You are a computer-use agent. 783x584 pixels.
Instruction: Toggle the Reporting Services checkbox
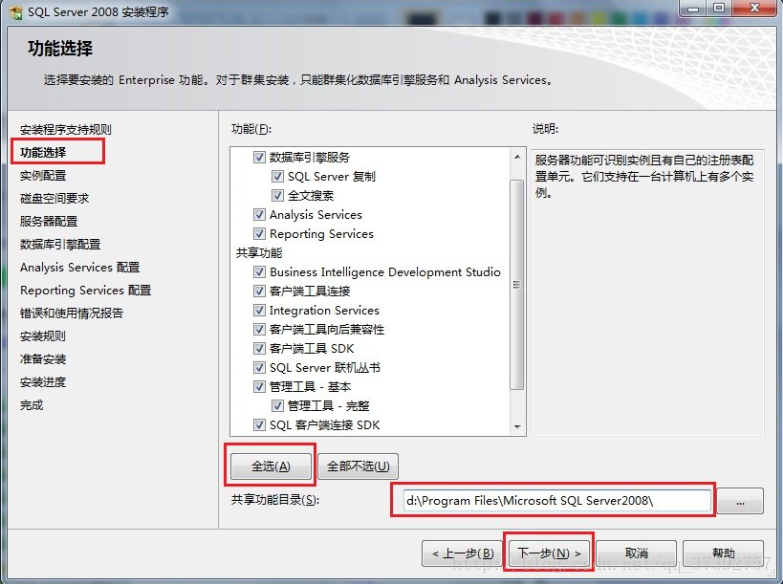click(x=259, y=234)
